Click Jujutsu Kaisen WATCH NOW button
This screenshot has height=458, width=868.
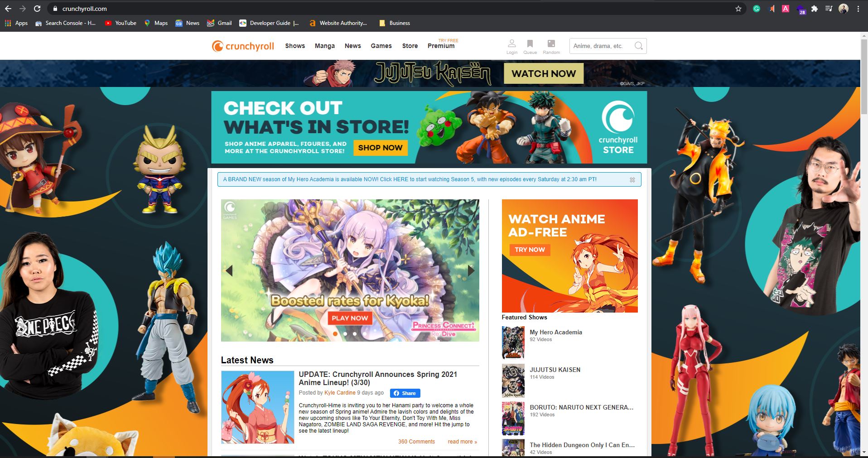click(544, 73)
